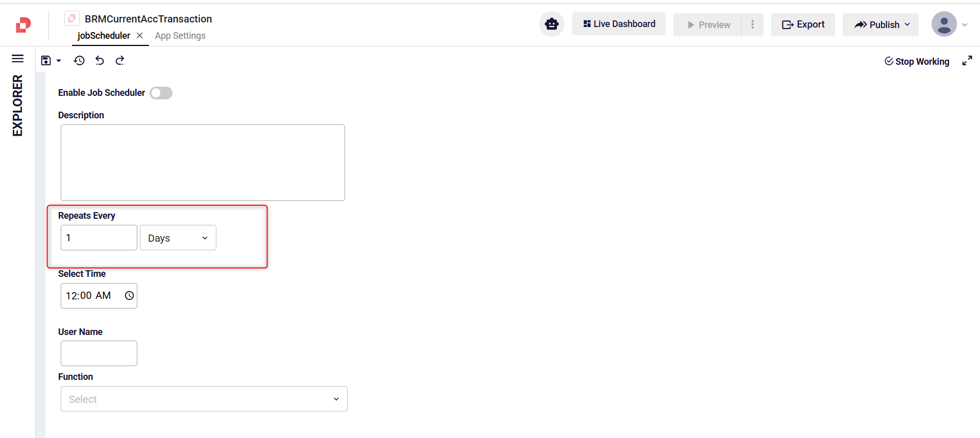Open the chatbot assistant icon

tap(551, 24)
